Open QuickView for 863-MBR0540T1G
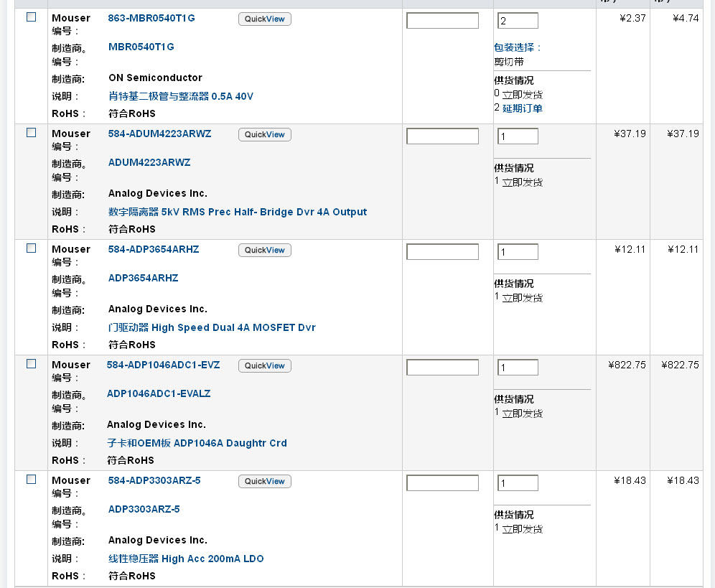This screenshot has width=715, height=588. [264, 19]
